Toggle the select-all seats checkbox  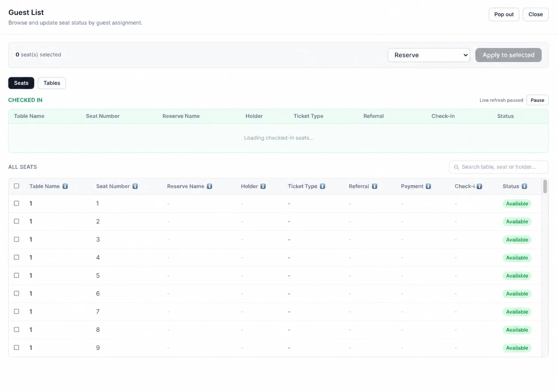point(16,186)
